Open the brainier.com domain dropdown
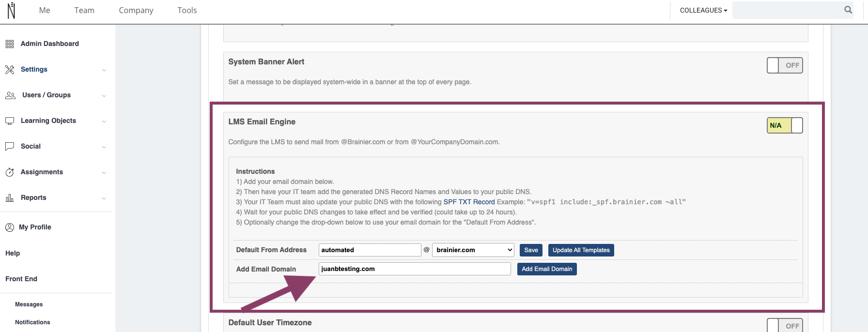This screenshot has width=868, height=332. click(x=473, y=250)
